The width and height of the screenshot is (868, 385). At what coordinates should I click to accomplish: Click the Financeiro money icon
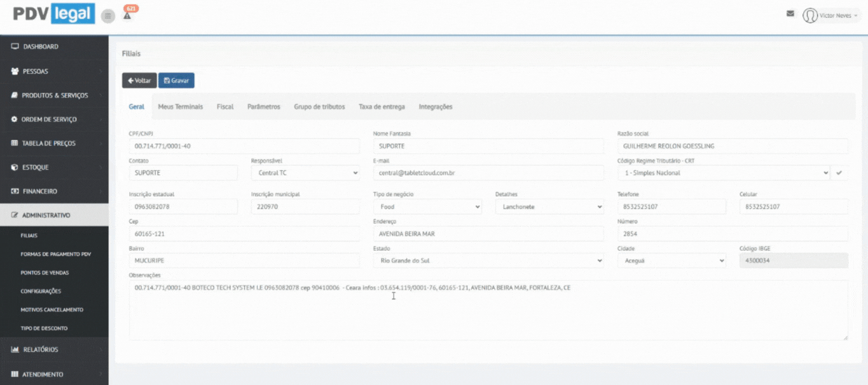click(15, 191)
